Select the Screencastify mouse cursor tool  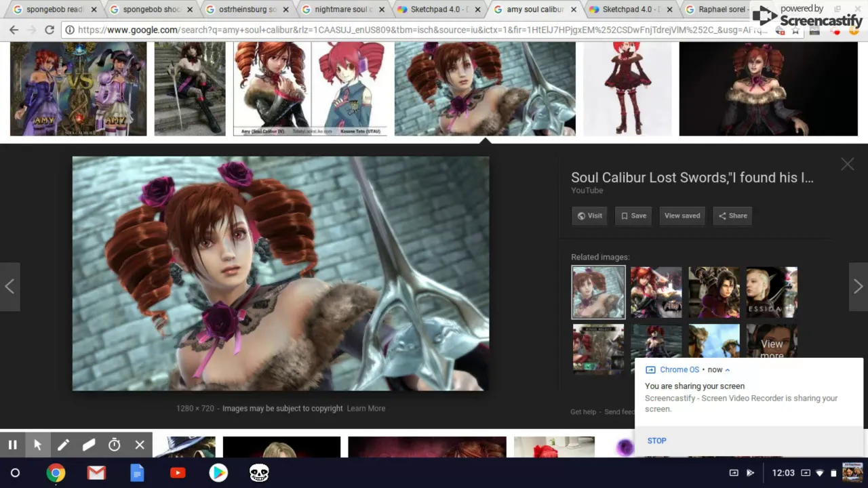[x=37, y=445]
